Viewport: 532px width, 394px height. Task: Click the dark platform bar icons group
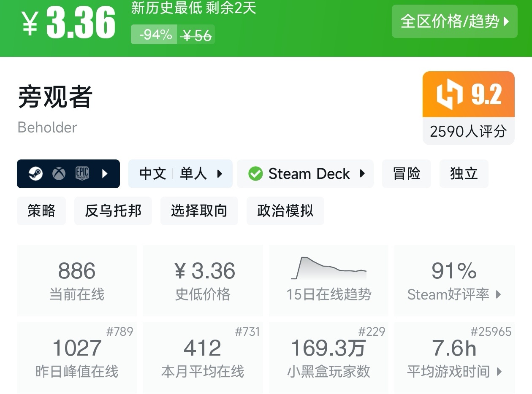pyautogui.click(x=68, y=173)
